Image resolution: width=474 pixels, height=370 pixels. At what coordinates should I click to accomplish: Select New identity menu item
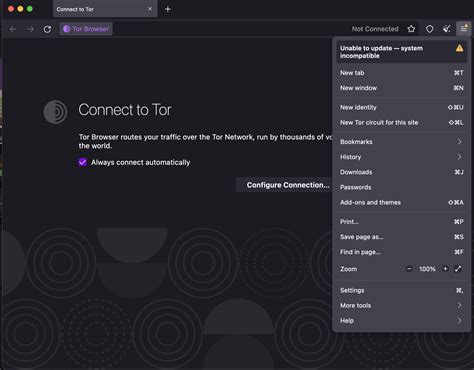coord(401,107)
